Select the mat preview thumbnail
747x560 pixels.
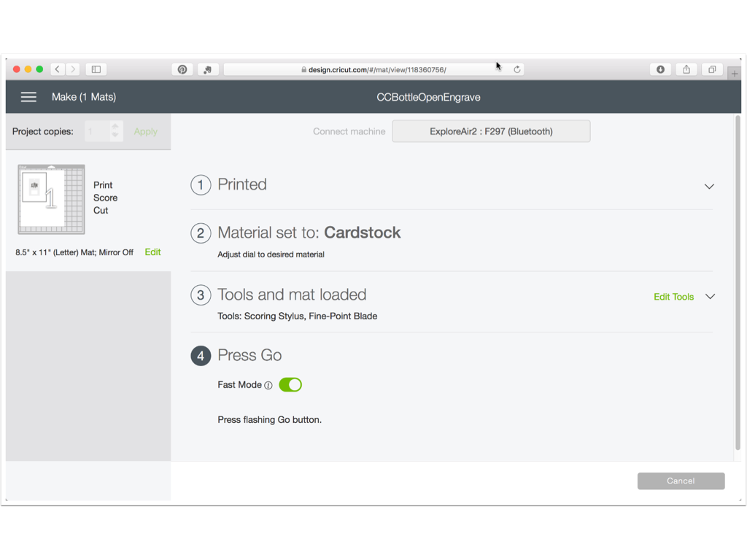coord(51,199)
